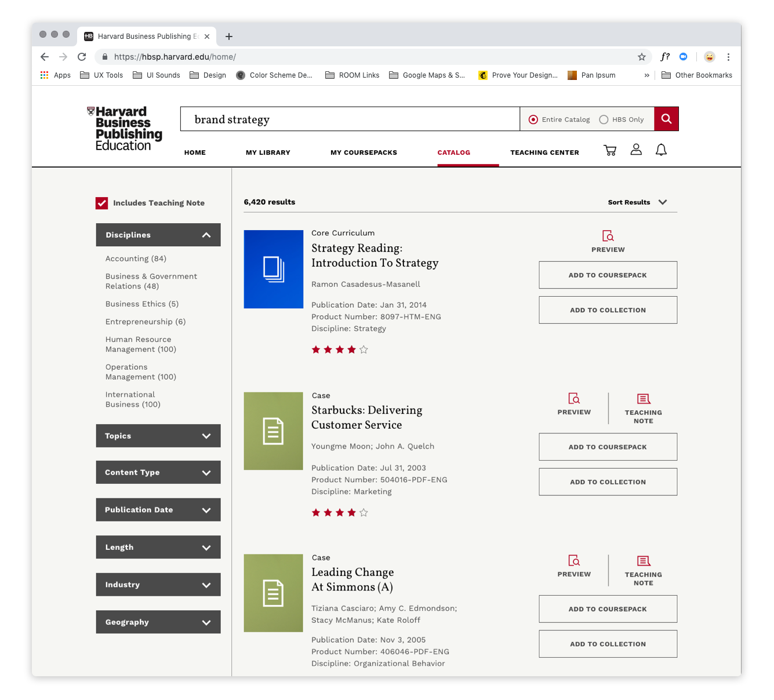The width and height of the screenshot is (774, 700).
Task: Select the Entire Catalog radio button
Action: pyautogui.click(x=533, y=119)
